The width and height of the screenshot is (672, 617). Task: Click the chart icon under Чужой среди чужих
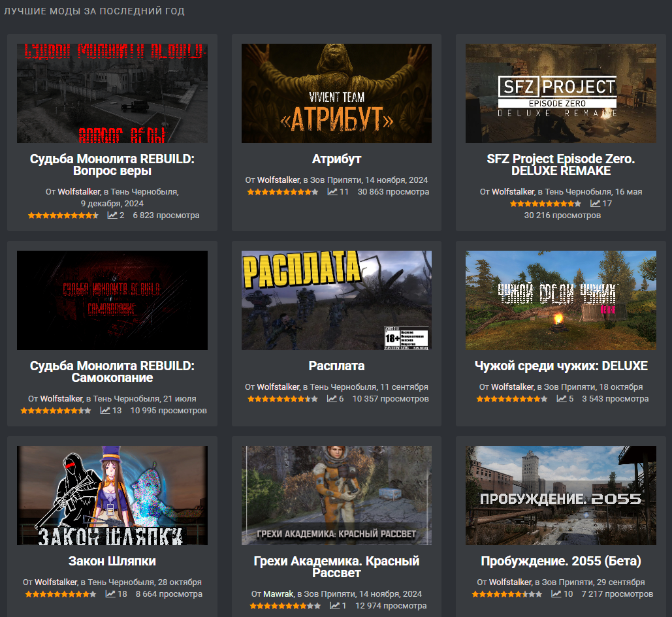tap(562, 398)
